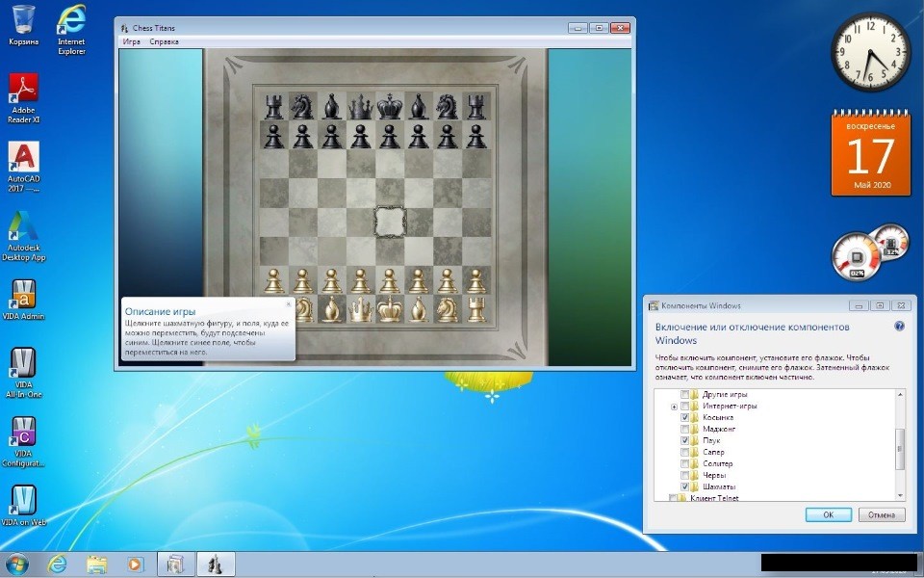Screen dimensions: 924x578
Task: Select the Autodesk Desktop App shortcut
Action: pos(23,236)
